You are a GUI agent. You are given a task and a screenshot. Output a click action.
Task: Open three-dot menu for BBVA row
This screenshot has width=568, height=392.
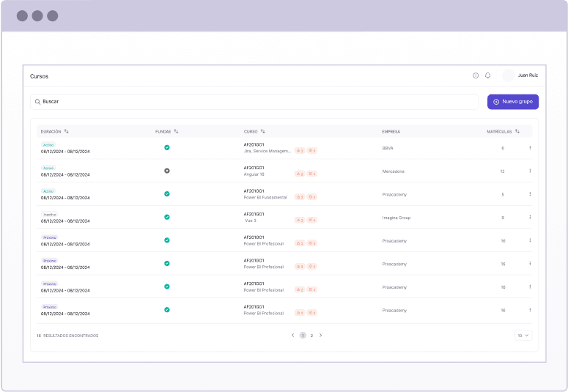[530, 148]
